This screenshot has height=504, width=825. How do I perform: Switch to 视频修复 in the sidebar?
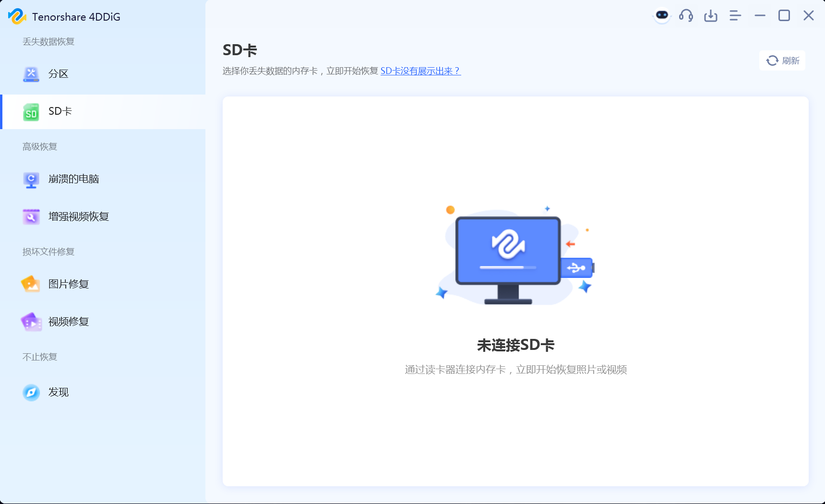[x=69, y=322]
